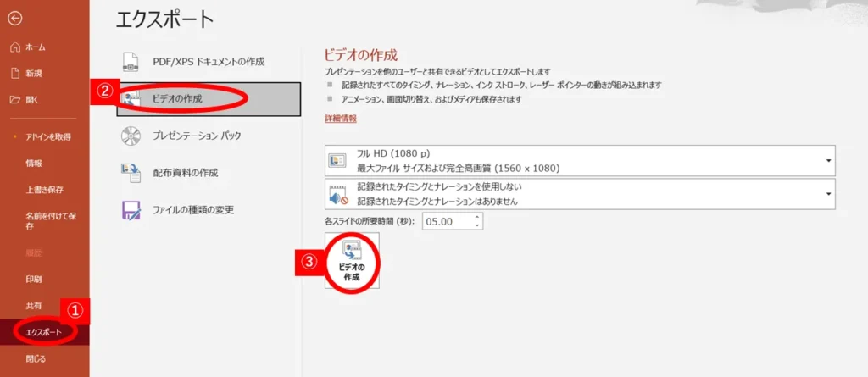Click the handout creation icon

pyautogui.click(x=131, y=173)
